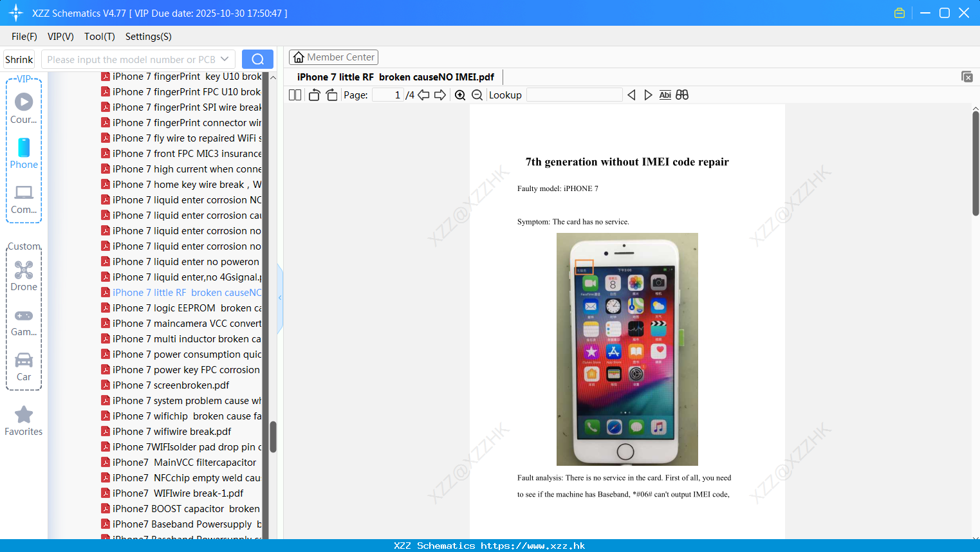Click the page number input box
The height and width of the screenshot is (552, 980).
tap(388, 95)
